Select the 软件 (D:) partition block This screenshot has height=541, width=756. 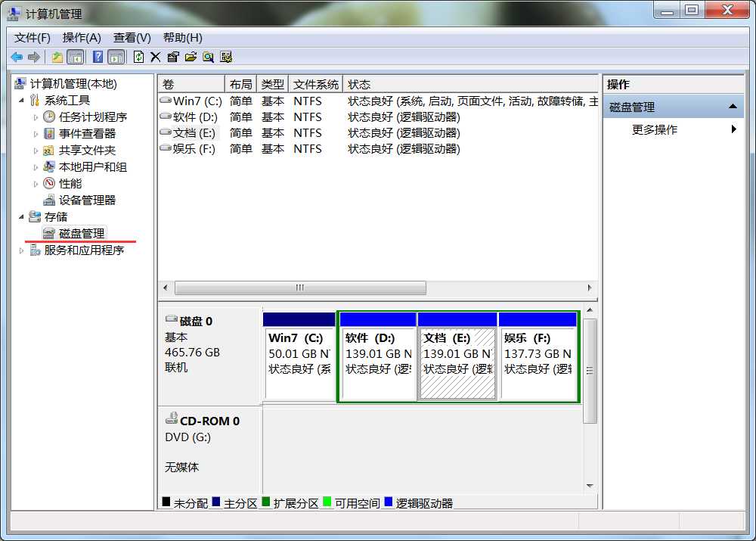click(378, 356)
